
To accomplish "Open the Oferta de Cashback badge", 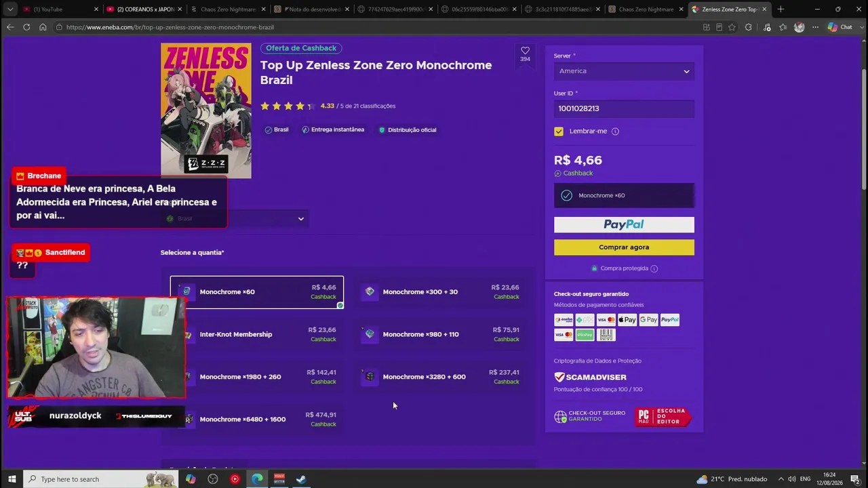I will click(x=301, y=48).
